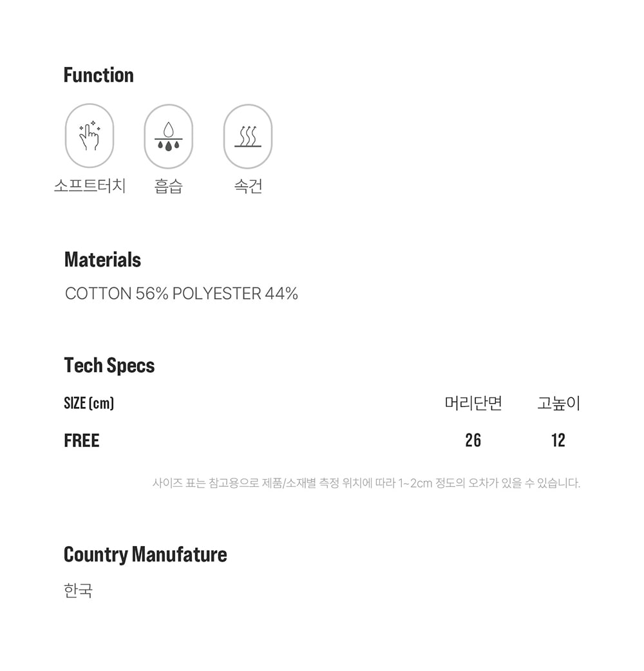Click the Tech Specs heading
The height and width of the screenshot is (671, 644).
tap(109, 366)
